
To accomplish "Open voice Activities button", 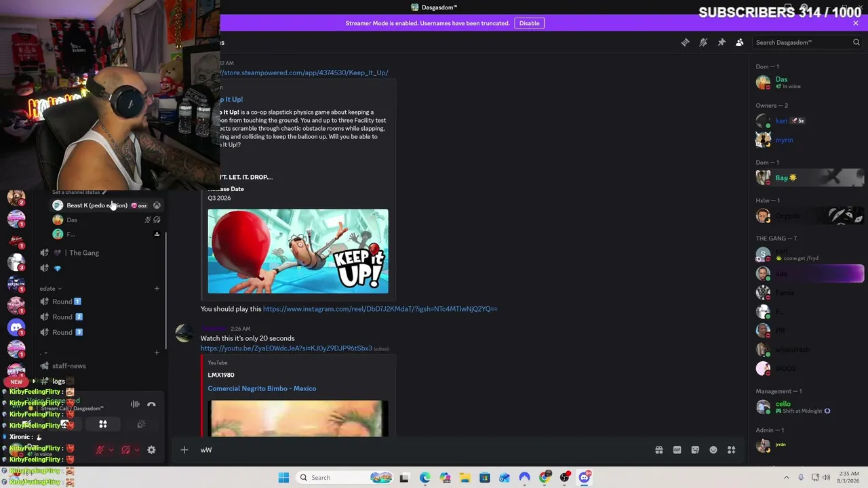I will [x=103, y=424].
